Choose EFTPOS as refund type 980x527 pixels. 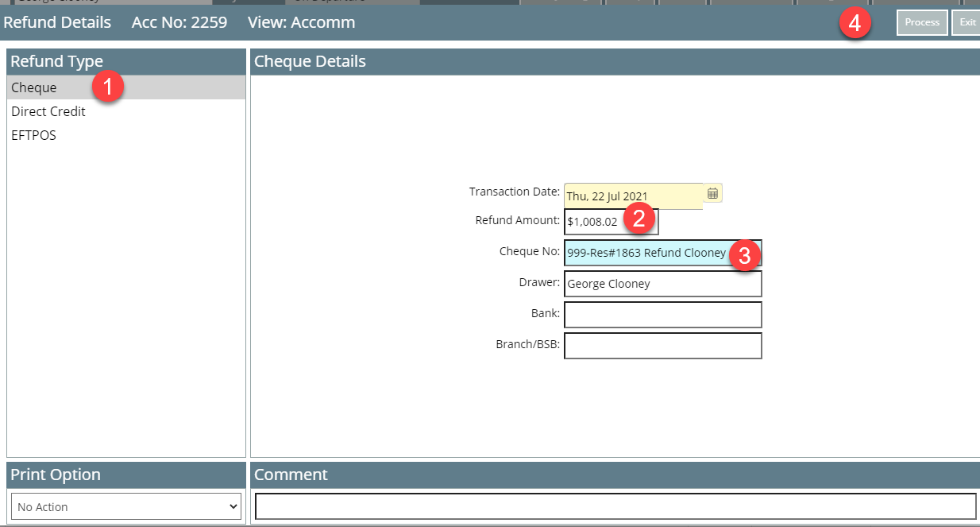(33, 135)
